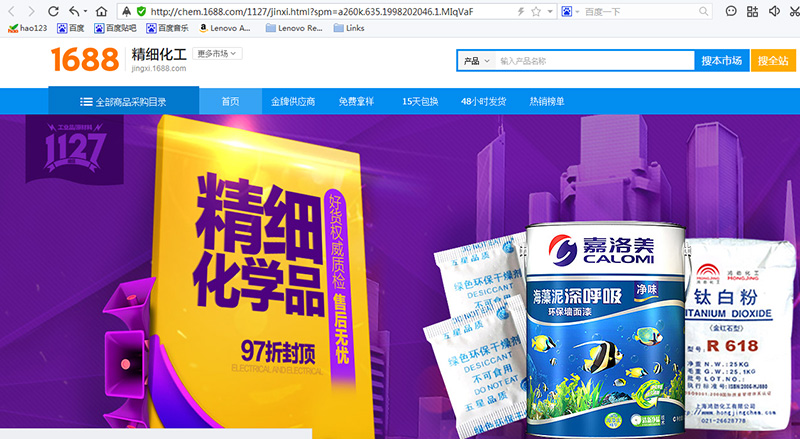Click the 精细化学品 banner headline
Image resolution: width=800 pixels, height=439 pixels.
coord(258,244)
